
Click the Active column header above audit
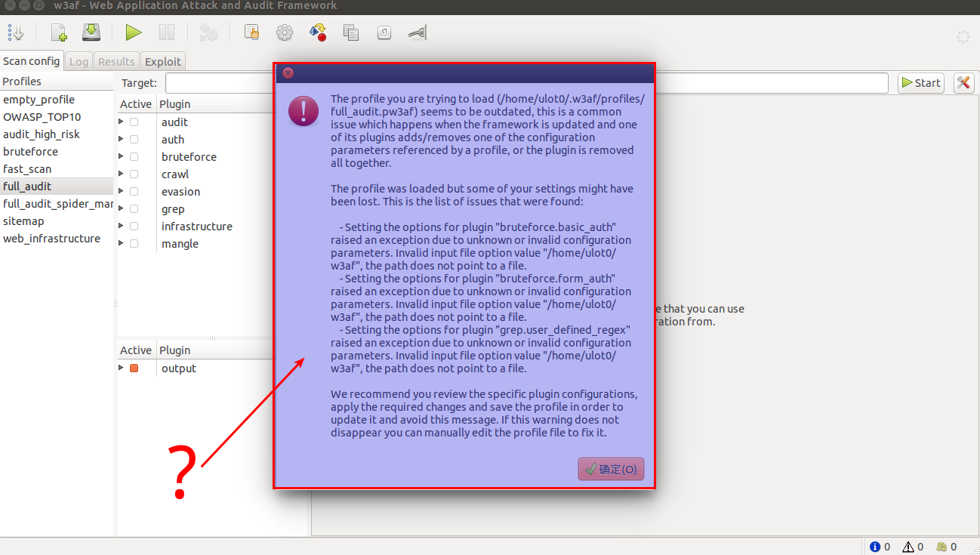pos(136,104)
